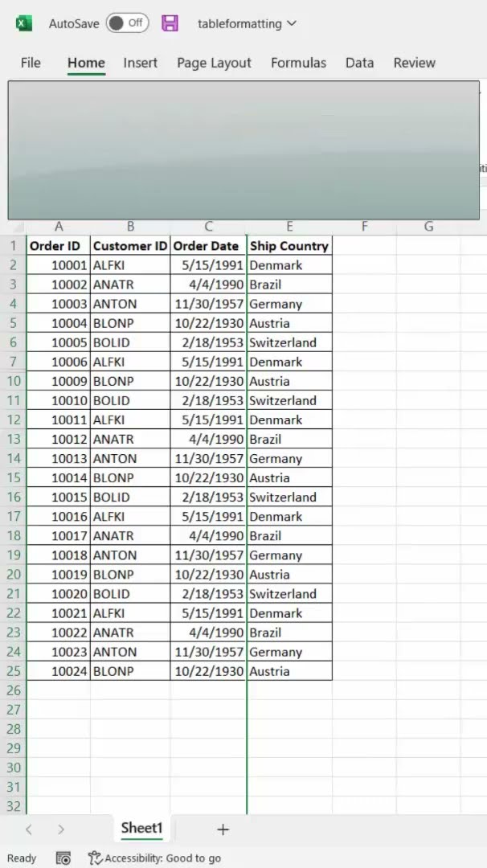Screen dimensions: 487x868
Task: Click the purple Save icon
Action: click(x=170, y=23)
